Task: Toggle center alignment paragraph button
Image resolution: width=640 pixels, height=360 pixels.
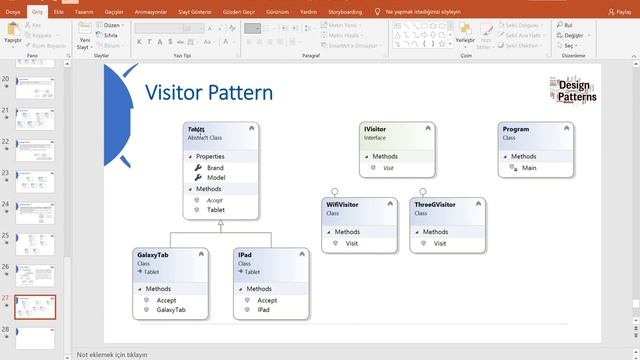Action: click(259, 42)
